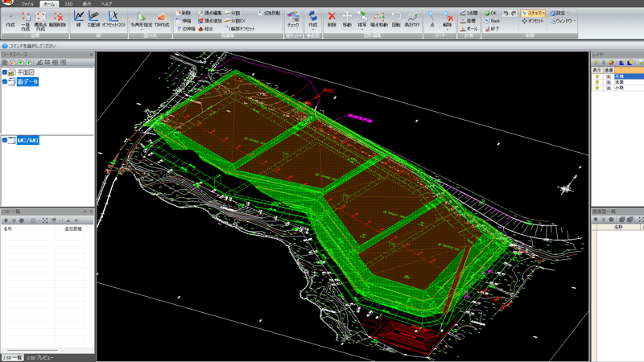Switch to the ホーム ribbon tab
Viewport: 644px width, 362px height.
point(49,4)
